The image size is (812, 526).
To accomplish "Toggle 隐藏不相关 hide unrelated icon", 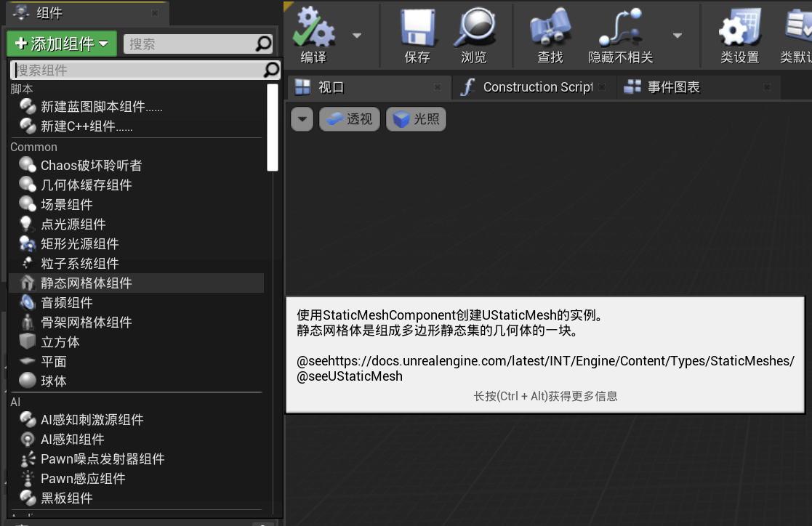I will point(620,34).
